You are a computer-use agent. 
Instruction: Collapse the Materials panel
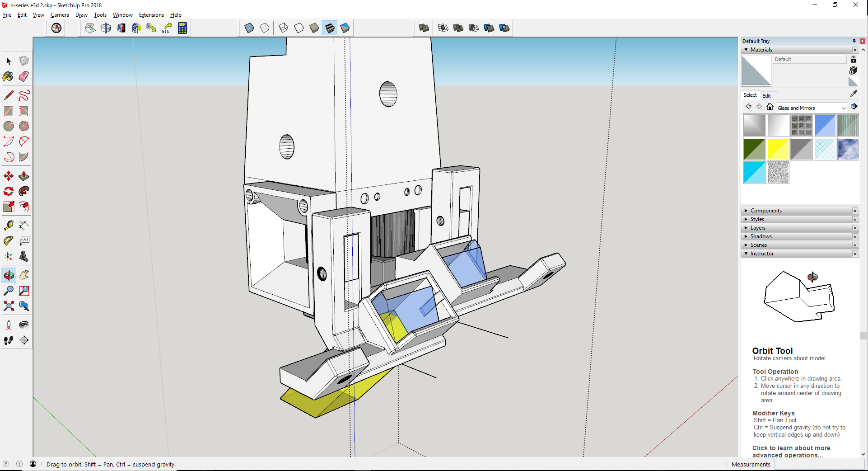(746, 50)
